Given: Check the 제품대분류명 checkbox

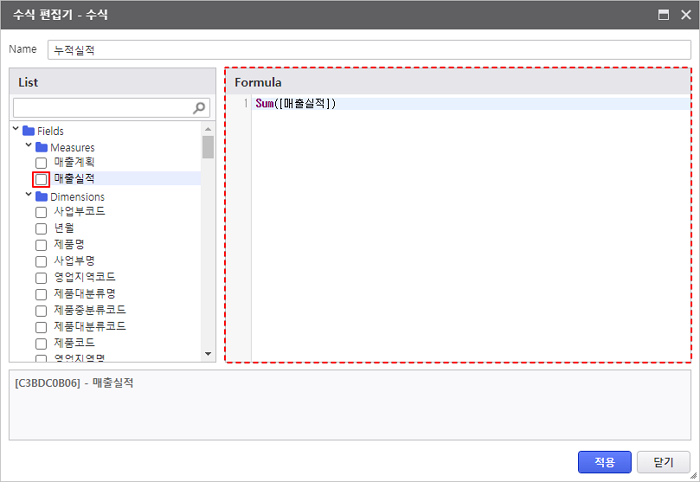Looking at the screenshot, I should [41, 295].
